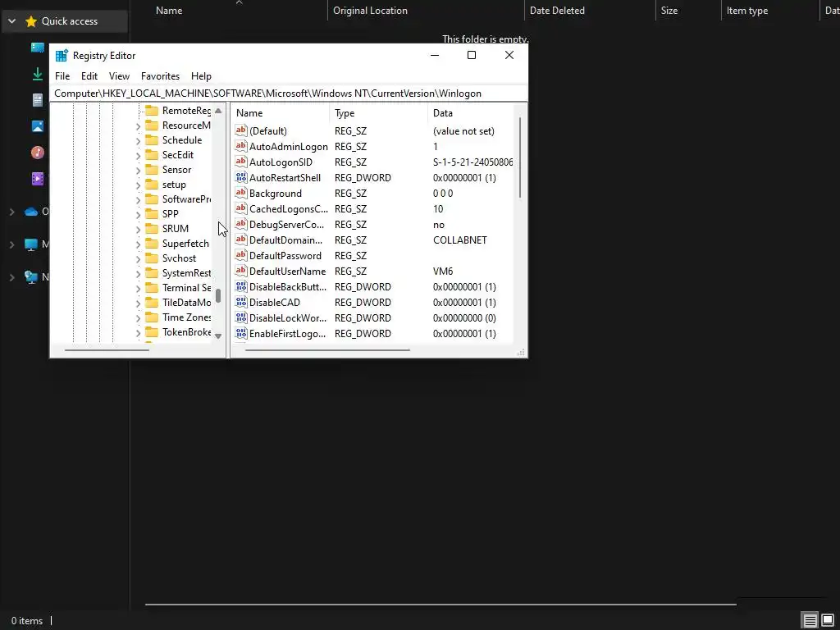Open the Music icon in Explorer sidebar
Viewport: 840px width, 630px height.
click(x=38, y=153)
